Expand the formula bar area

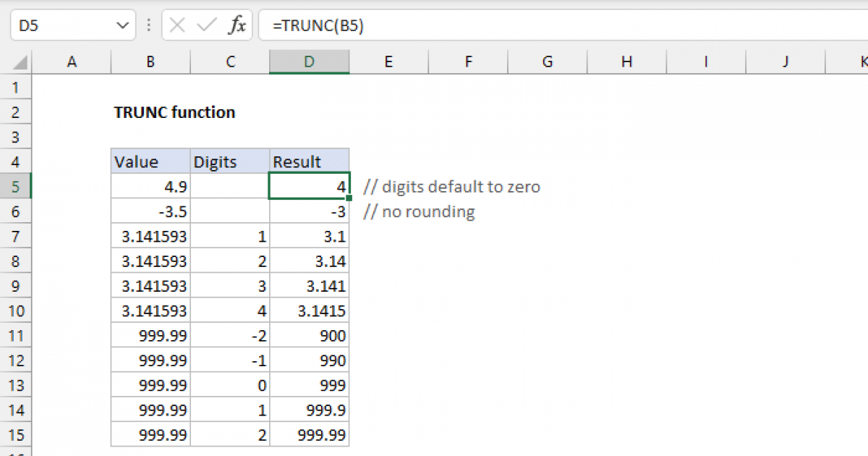pos(861,24)
